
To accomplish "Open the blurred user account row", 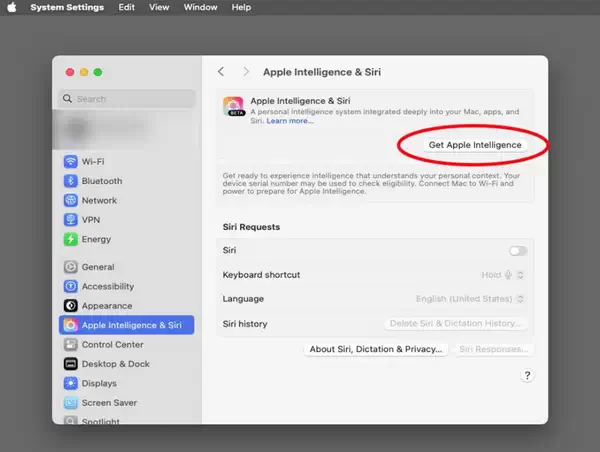I will coord(127,129).
